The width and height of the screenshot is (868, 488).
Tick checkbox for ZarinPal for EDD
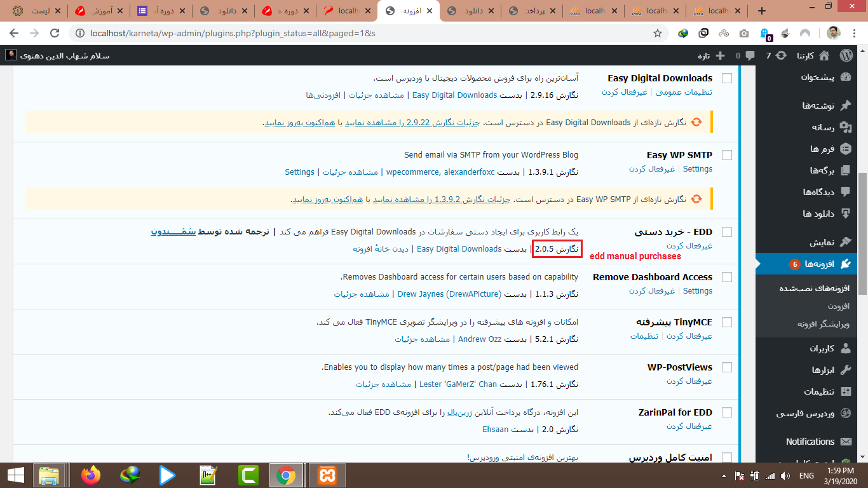click(x=726, y=412)
